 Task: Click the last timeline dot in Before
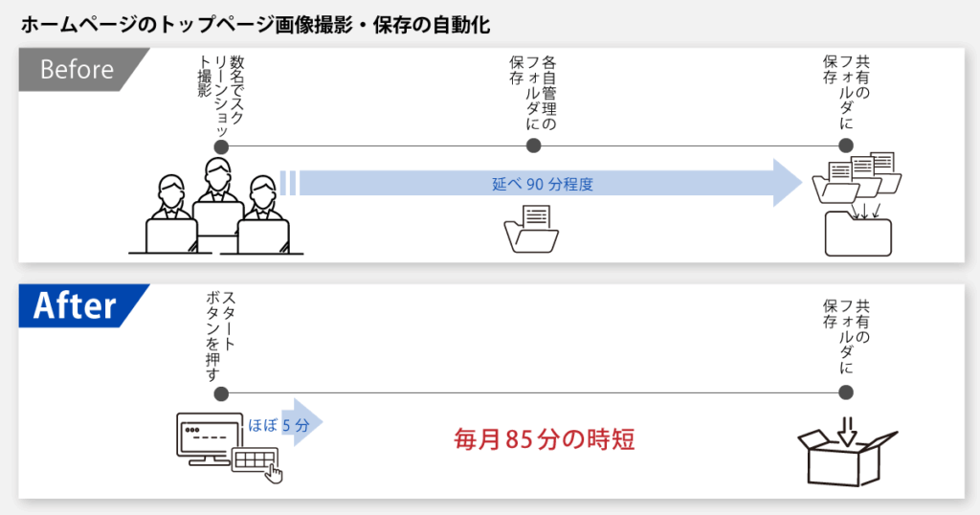click(x=846, y=146)
